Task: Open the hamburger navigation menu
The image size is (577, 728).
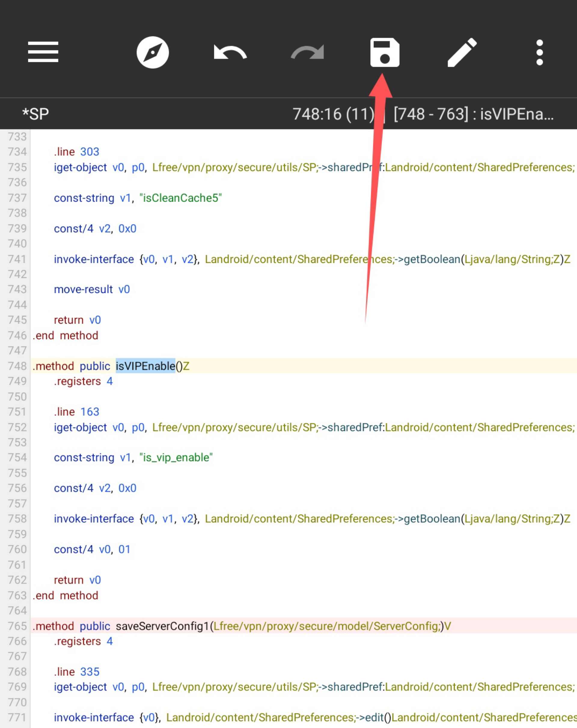Action: coord(43,52)
